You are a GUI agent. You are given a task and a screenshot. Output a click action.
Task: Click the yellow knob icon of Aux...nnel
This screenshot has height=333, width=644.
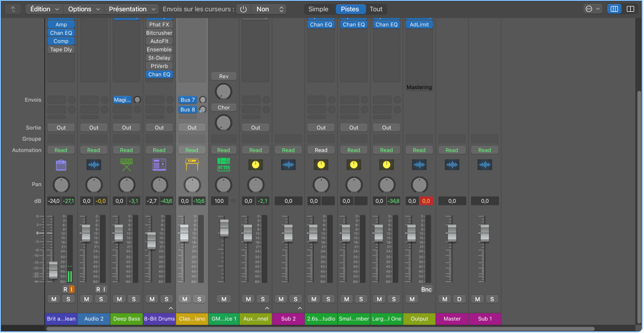255,165
